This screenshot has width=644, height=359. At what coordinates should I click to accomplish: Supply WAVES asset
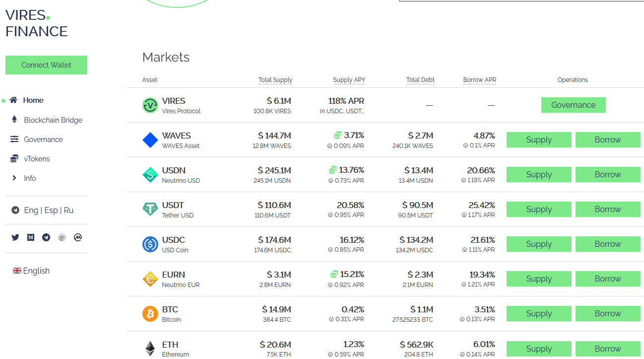point(539,140)
